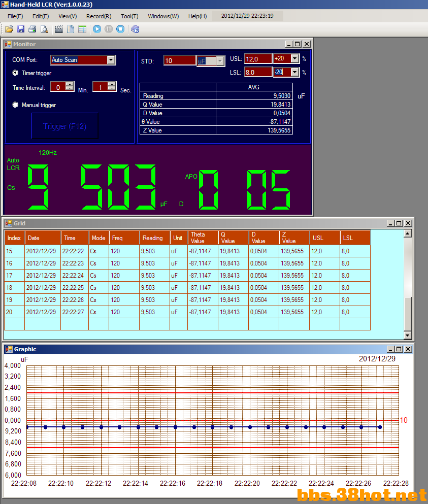Click the Save floppy disk icon
Image resolution: width=428 pixels, height=504 pixels.
coord(21,29)
